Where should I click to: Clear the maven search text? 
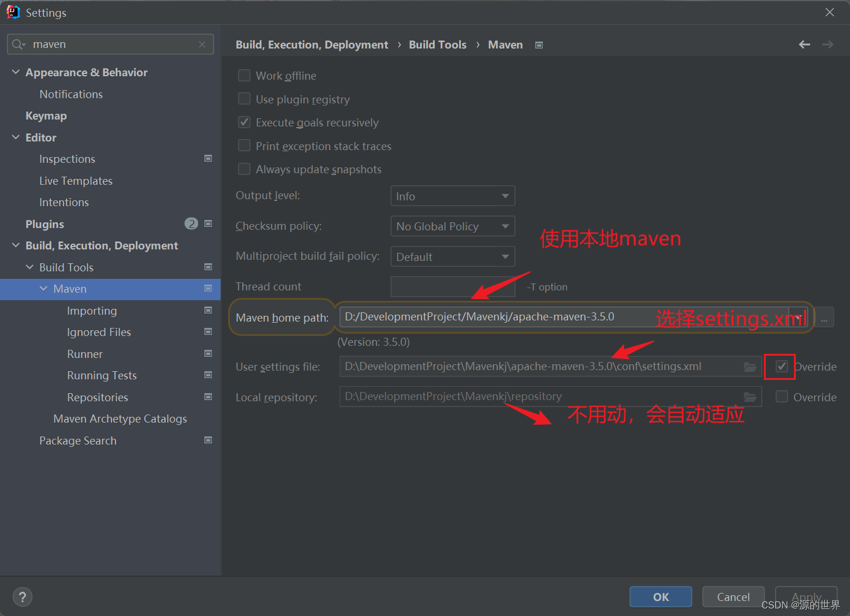tap(202, 44)
